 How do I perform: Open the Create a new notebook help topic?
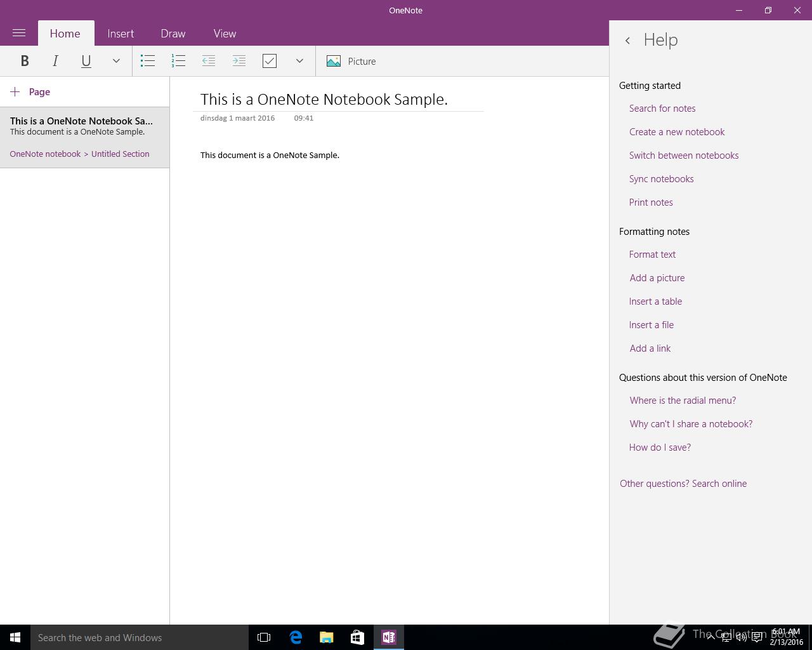[677, 132]
